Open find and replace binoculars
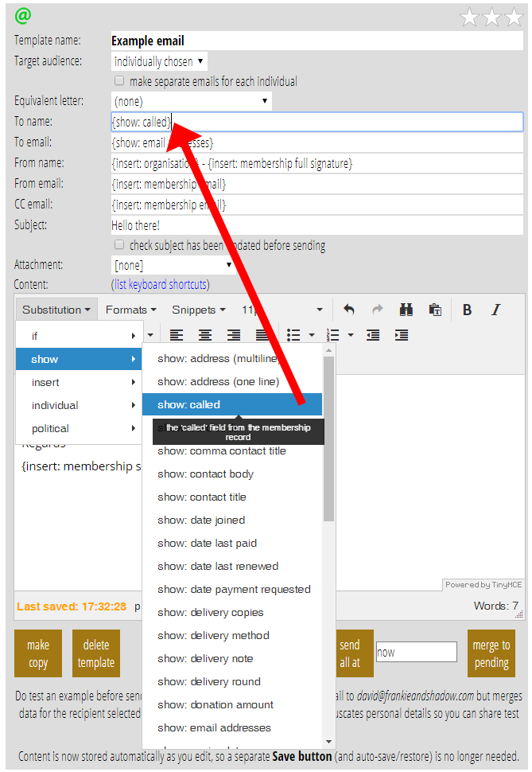 click(406, 310)
